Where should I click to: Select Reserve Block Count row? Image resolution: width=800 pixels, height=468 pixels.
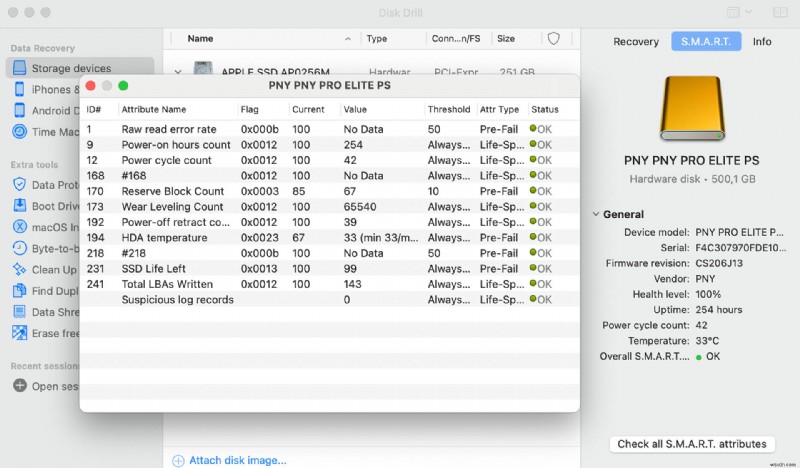[330, 191]
